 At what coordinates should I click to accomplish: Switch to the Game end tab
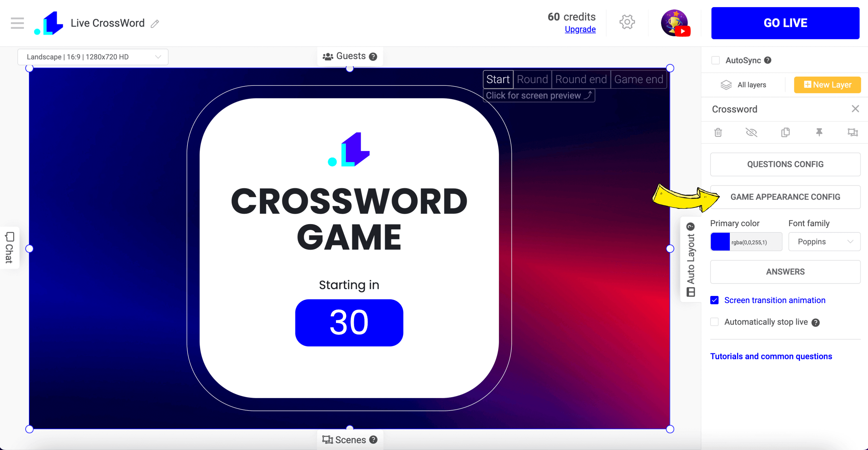(638, 80)
